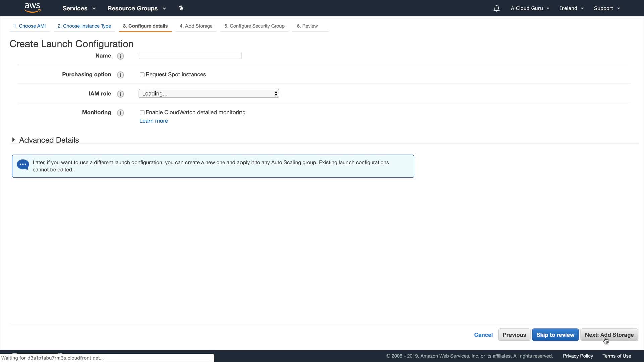Click the pin shortcut icon in navbar
644x362 pixels.
[x=181, y=8]
